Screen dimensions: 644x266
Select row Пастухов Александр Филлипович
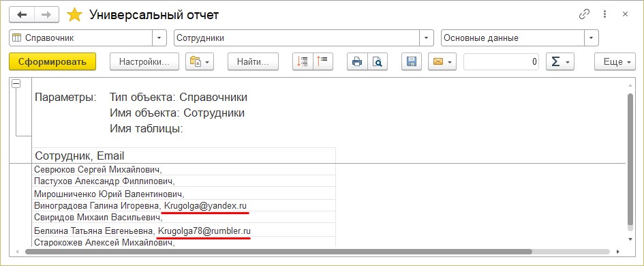click(x=183, y=181)
